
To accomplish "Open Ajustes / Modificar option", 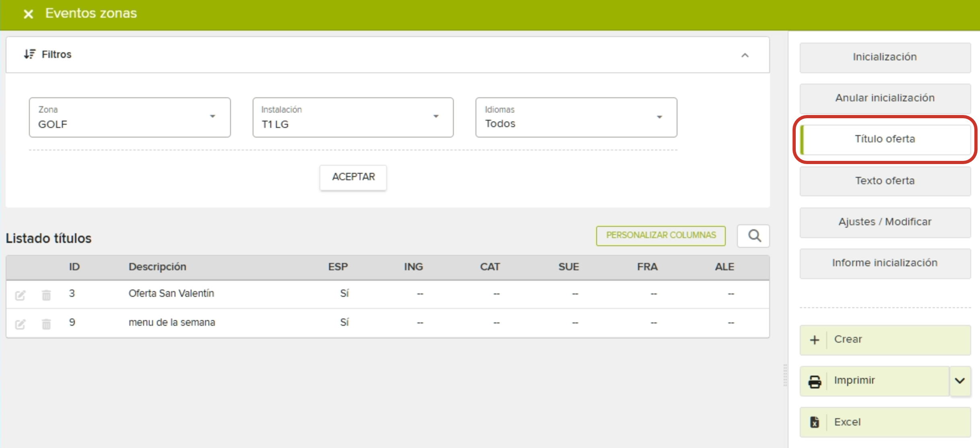I will [885, 222].
